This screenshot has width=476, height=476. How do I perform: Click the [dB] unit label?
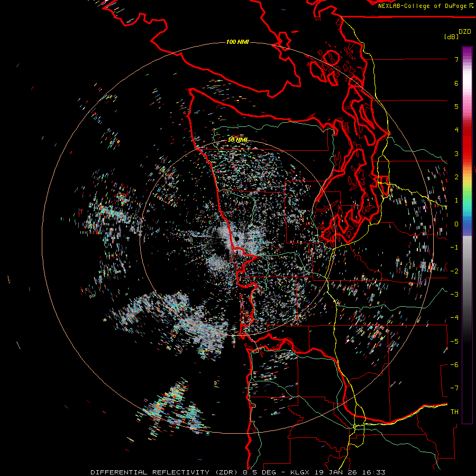click(x=452, y=36)
